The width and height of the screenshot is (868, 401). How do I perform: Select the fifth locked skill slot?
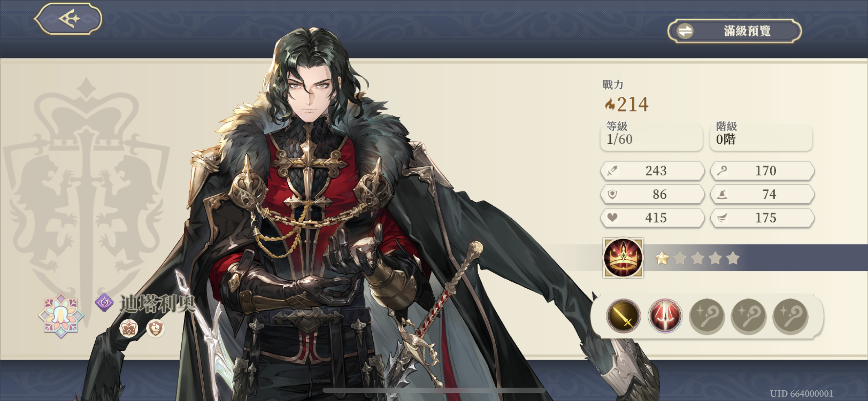[790, 316]
